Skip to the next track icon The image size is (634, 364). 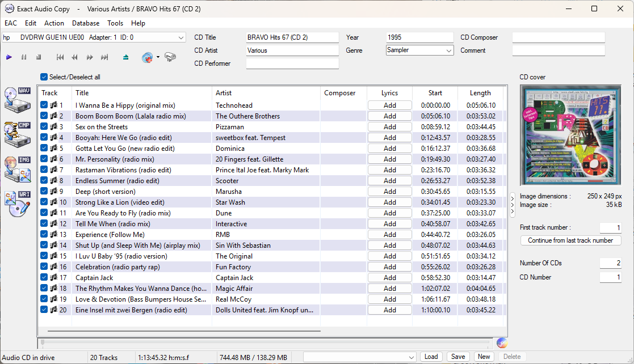click(x=104, y=57)
